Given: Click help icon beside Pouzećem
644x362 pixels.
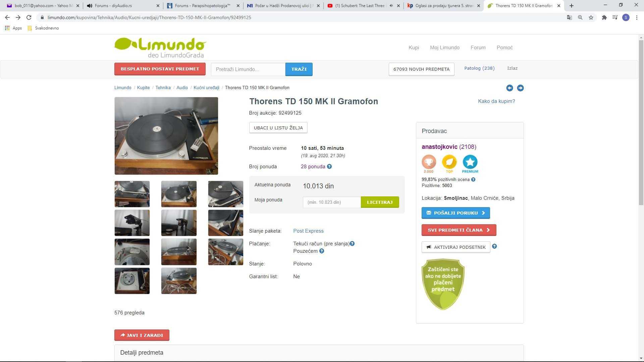Looking at the screenshot, I should point(322,251).
